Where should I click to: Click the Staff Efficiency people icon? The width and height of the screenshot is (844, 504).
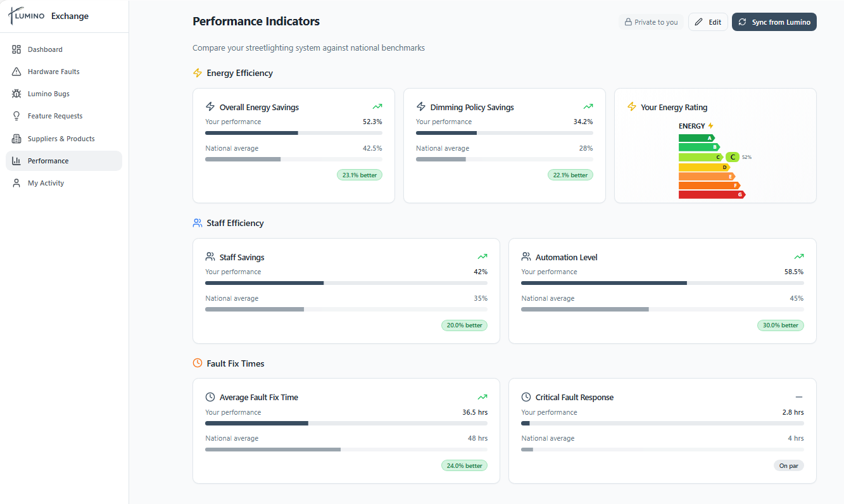point(198,223)
